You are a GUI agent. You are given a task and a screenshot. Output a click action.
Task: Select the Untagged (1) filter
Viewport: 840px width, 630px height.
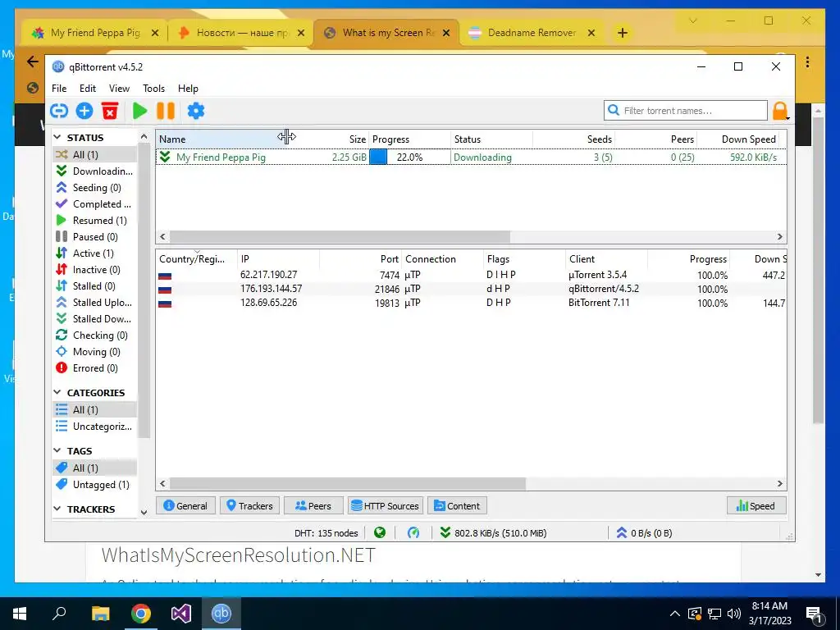tap(95, 484)
